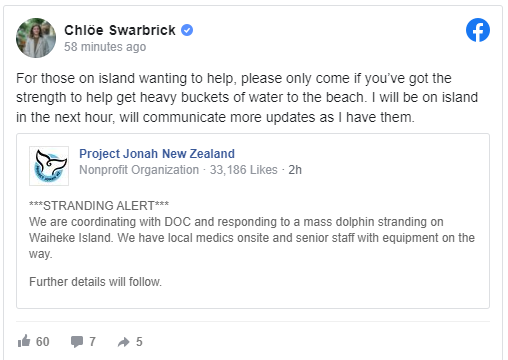This screenshot has width=508, height=360.
Task: Open Chlöe Swarbrick's profile picture
Action: pos(36,38)
